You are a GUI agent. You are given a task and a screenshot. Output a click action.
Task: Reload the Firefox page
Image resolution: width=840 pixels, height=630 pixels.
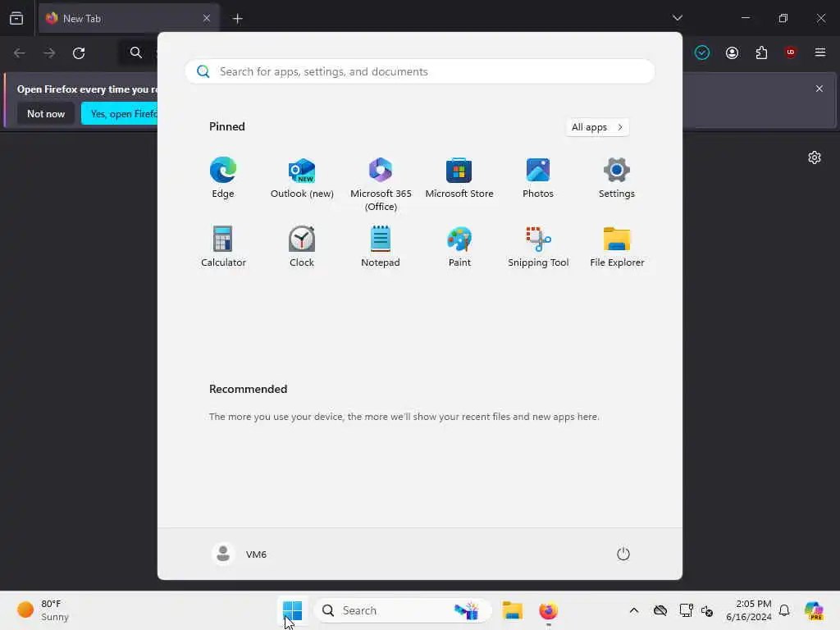(x=79, y=52)
